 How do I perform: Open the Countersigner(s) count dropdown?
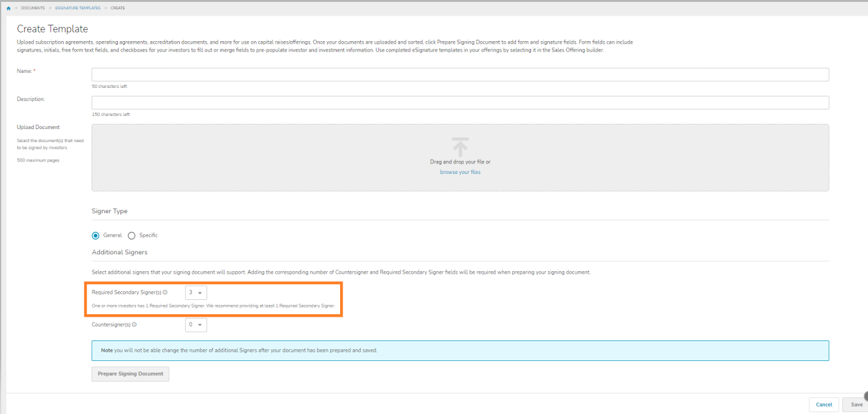pyautogui.click(x=195, y=325)
